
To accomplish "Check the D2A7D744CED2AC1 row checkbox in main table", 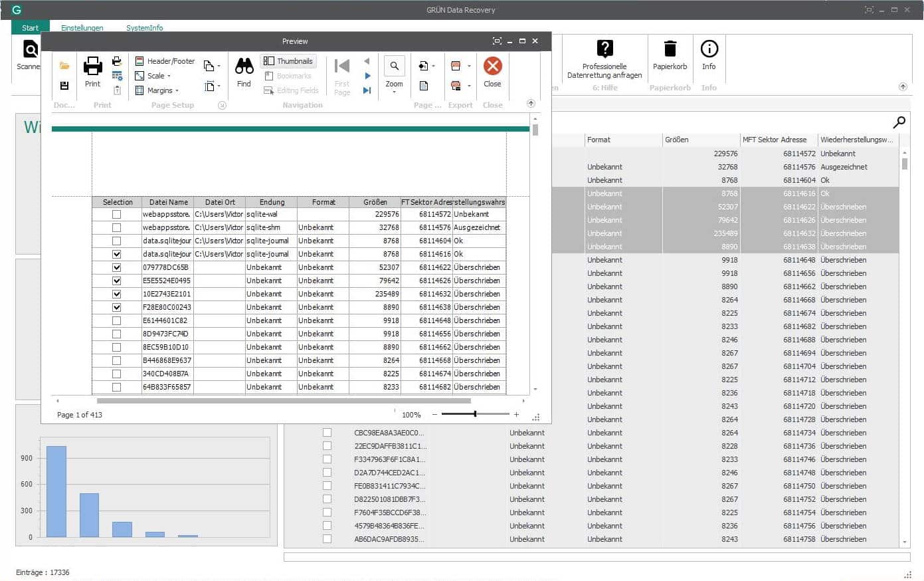I will [x=327, y=472].
